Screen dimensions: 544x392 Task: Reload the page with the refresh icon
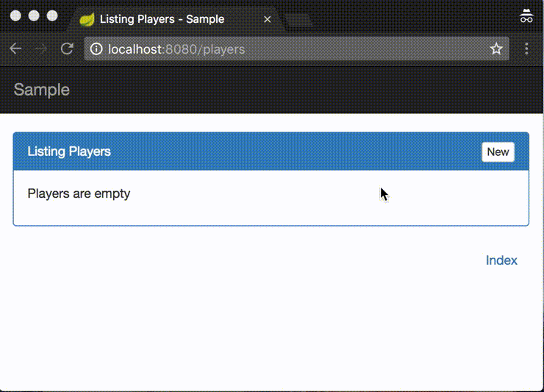[67, 49]
